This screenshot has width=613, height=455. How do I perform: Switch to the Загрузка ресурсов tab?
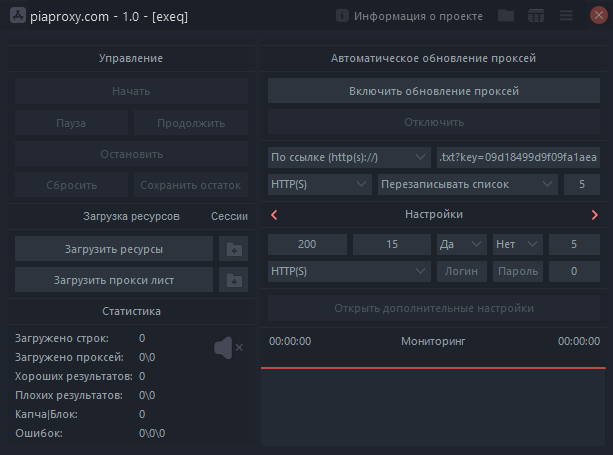coord(132,216)
